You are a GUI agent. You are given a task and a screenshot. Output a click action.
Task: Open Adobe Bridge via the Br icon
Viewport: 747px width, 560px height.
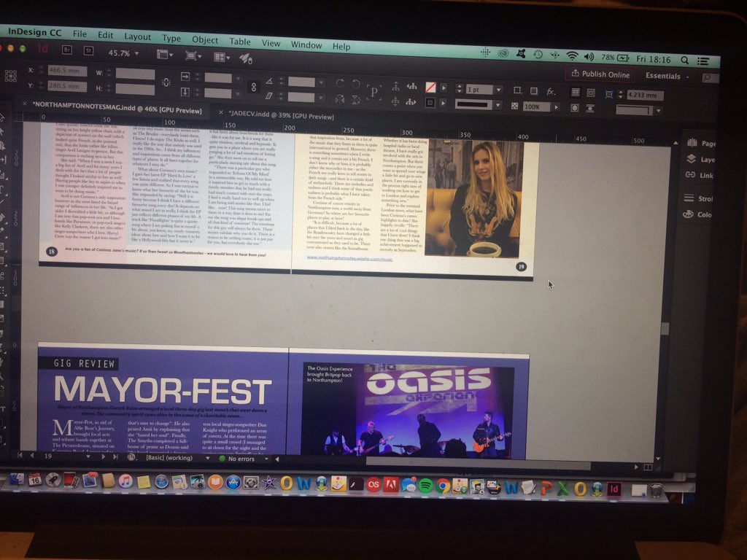point(66,50)
